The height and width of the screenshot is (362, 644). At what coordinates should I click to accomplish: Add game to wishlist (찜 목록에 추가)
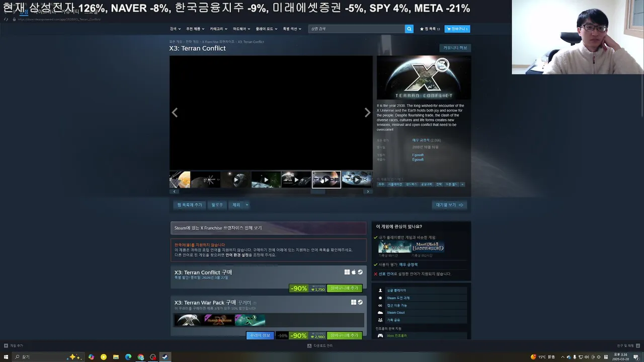click(x=190, y=205)
